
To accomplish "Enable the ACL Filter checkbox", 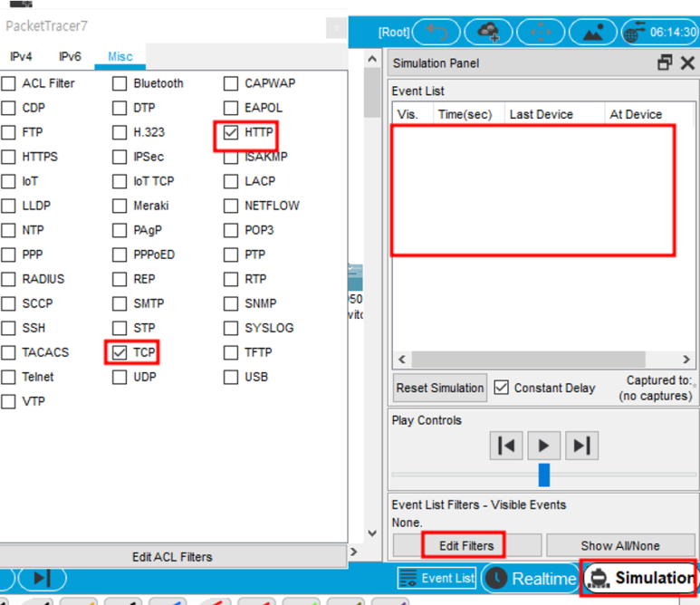I will (x=8, y=83).
